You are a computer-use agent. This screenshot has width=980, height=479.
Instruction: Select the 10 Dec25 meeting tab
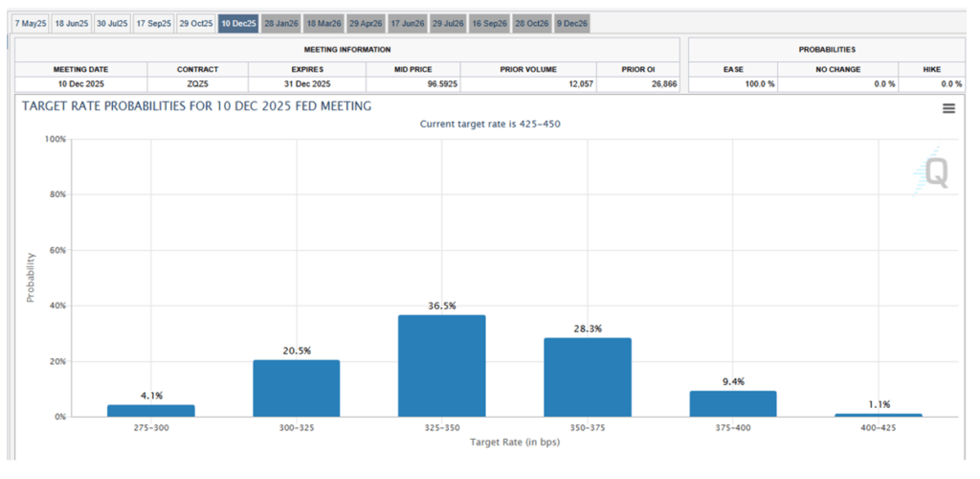click(x=238, y=24)
